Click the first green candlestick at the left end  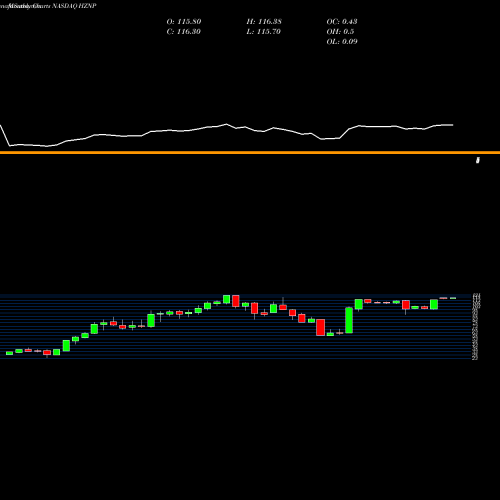[x=9, y=353]
